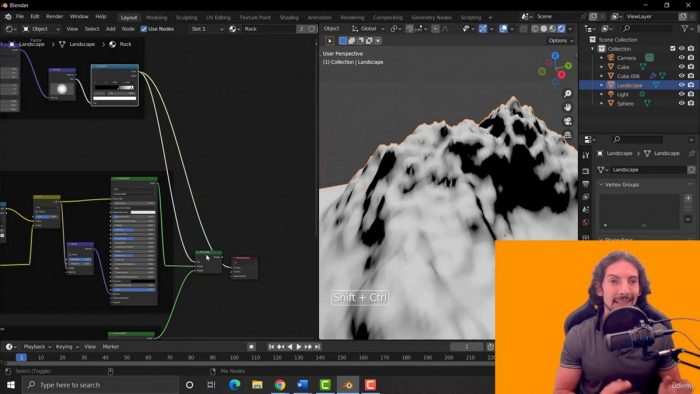Toggle the camera view icon in viewport
This screenshot has width=700, height=394.
coord(567,121)
